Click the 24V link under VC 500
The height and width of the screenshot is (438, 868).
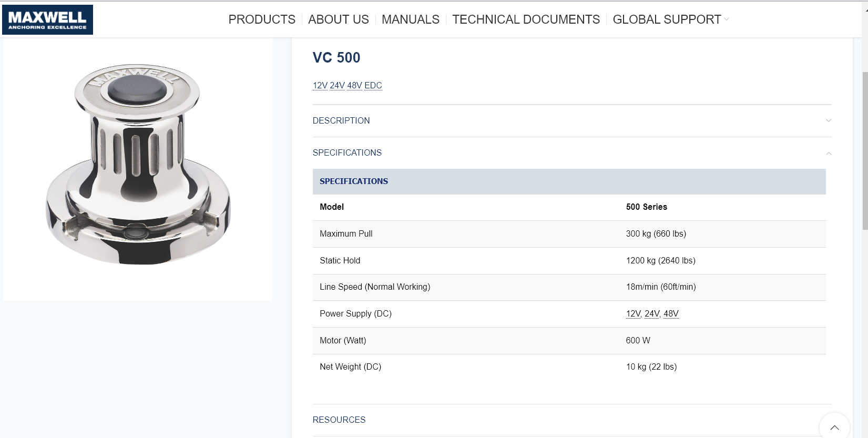337,86
